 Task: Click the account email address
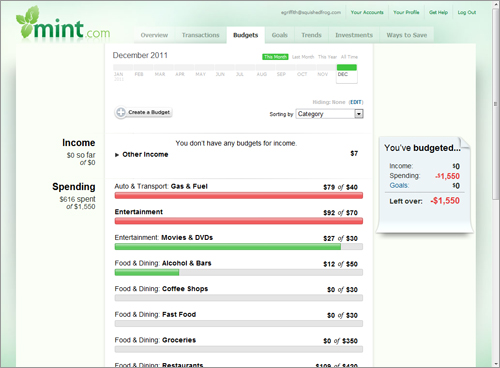click(x=311, y=12)
